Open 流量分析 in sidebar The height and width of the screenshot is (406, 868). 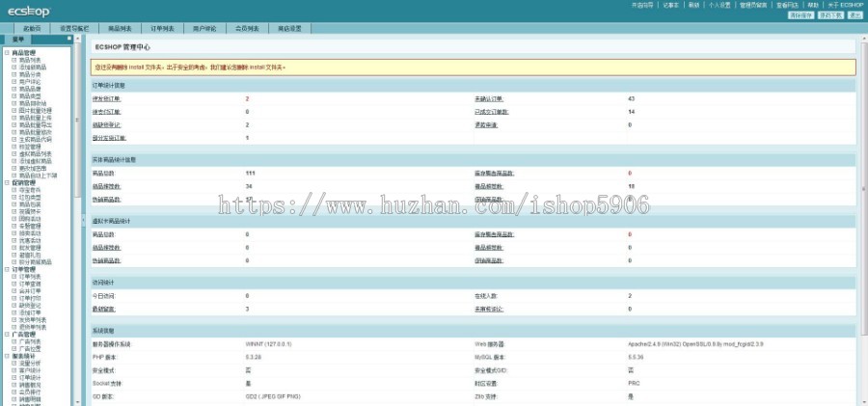click(x=30, y=364)
